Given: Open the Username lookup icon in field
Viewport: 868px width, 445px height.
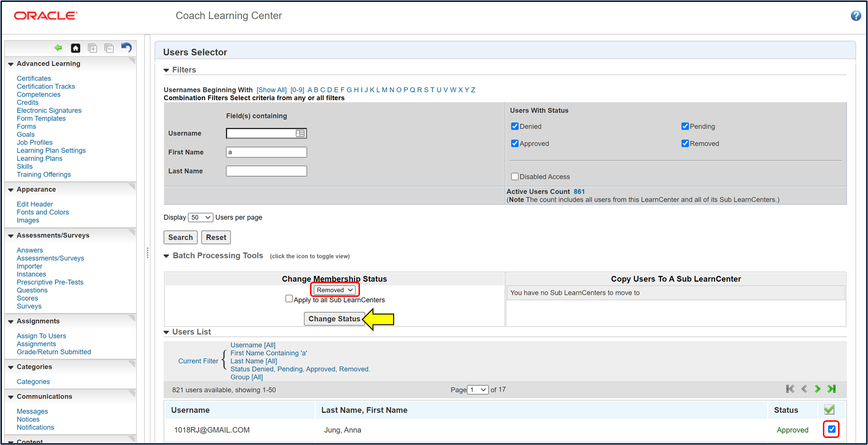Looking at the screenshot, I should [x=301, y=133].
